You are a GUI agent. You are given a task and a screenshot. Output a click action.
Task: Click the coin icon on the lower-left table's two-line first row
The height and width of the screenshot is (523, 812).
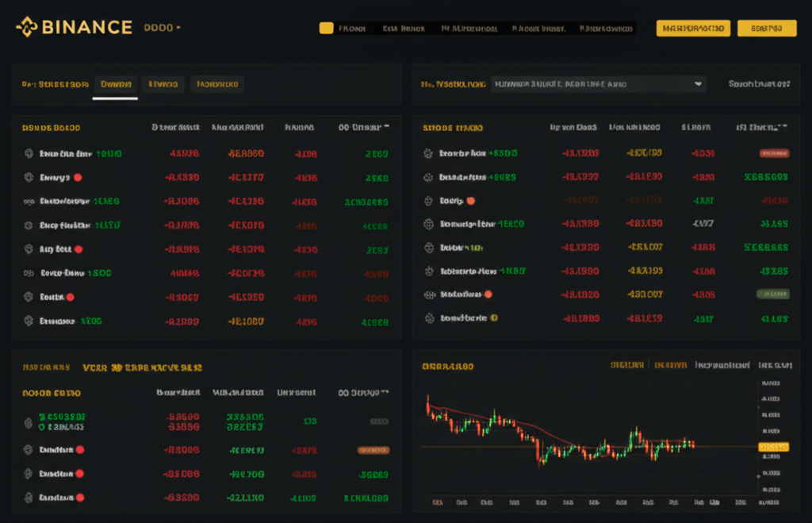pyautogui.click(x=29, y=423)
